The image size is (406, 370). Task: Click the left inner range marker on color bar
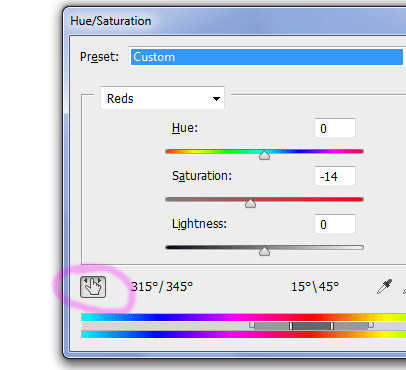pos(291,326)
